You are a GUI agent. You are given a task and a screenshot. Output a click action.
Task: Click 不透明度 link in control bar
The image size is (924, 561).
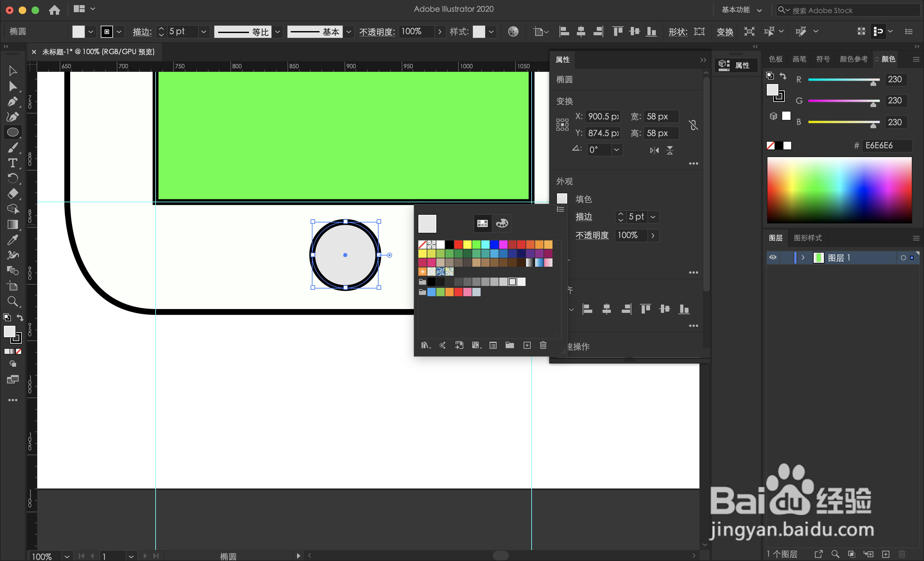click(377, 32)
